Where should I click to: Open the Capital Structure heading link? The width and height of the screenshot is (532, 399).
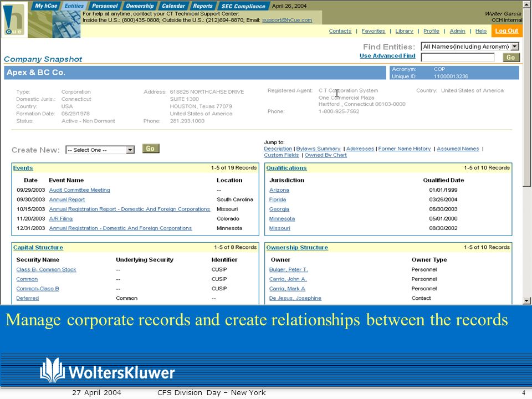[38, 247]
